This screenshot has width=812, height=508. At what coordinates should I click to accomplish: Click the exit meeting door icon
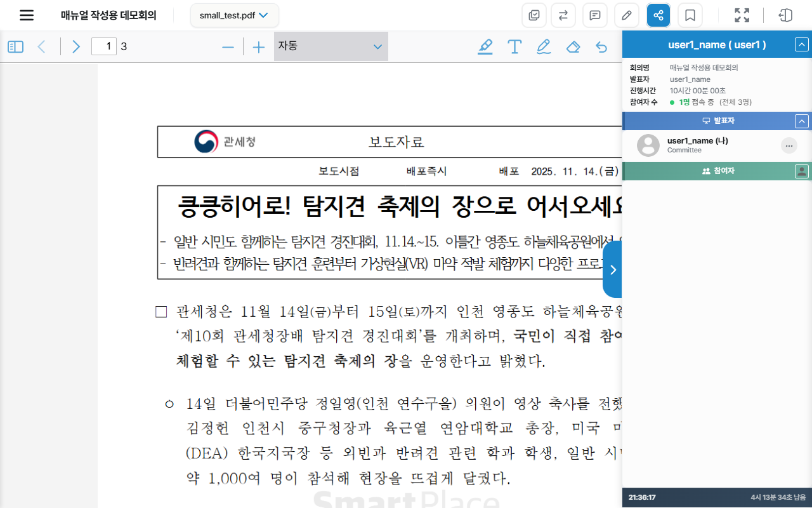click(x=786, y=15)
